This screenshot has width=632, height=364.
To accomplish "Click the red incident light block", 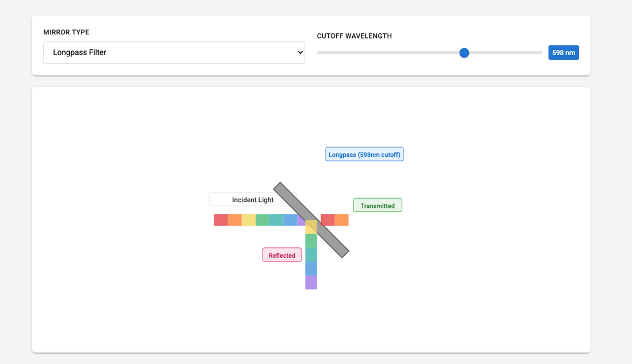I will (x=221, y=220).
